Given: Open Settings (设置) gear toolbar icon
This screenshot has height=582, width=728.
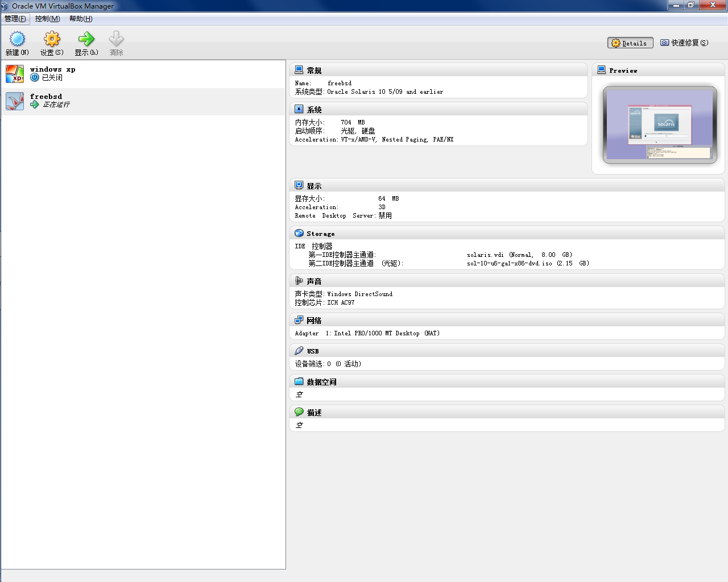Looking at the screenshot, I should pos(52,39).
